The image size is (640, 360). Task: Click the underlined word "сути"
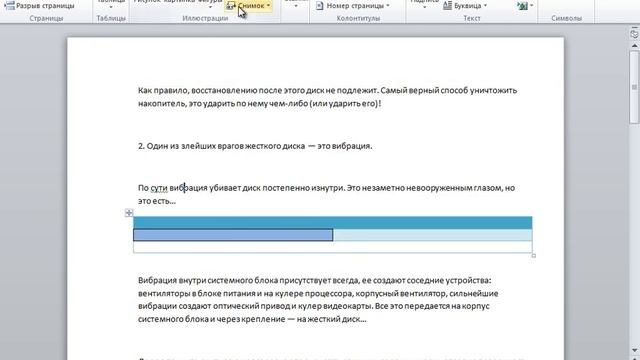click(x=159, y=188)
